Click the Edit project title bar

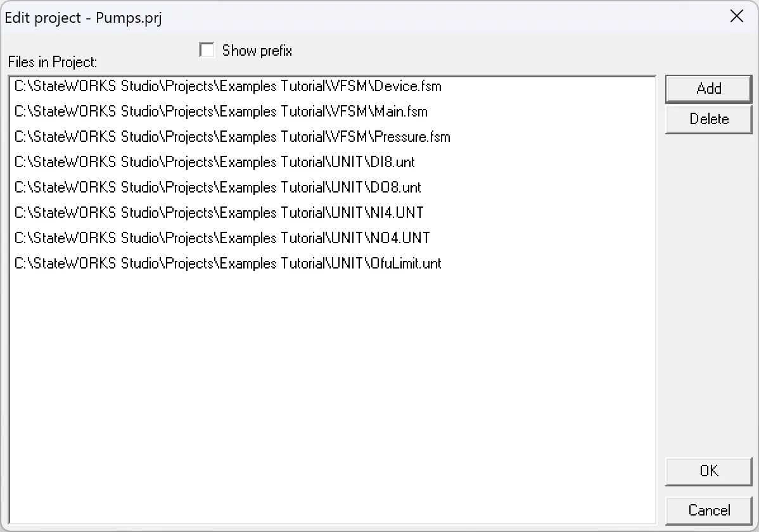[x=380, y=17]
